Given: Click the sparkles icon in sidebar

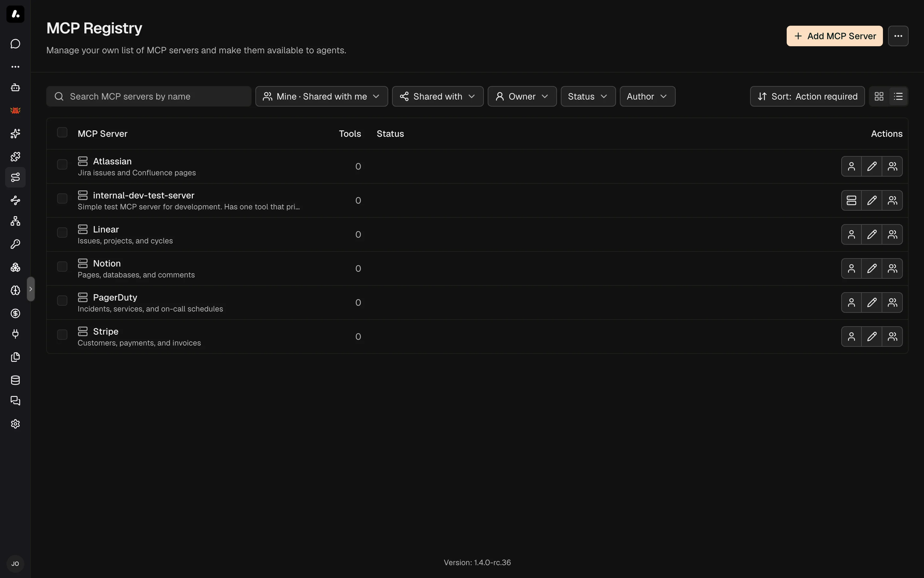Looking at the screenshot, I should pos(15,133).
